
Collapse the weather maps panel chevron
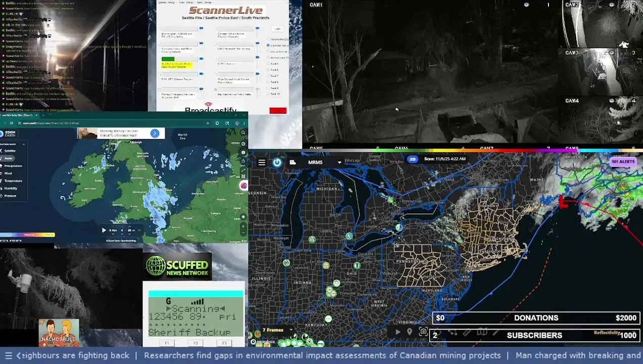tap(23, 145)
